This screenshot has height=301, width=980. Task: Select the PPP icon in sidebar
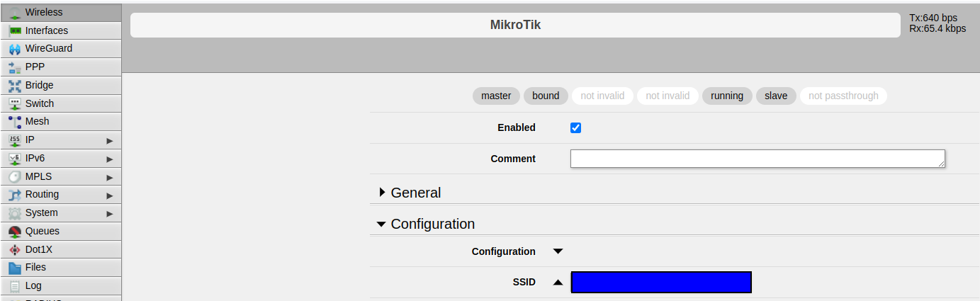[15, 67]
